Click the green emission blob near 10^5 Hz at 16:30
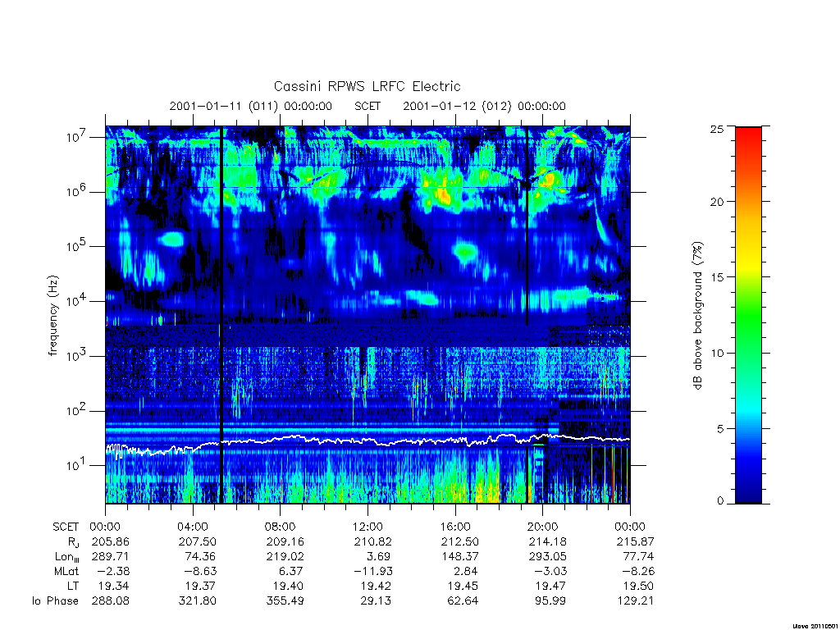Viewport: 840px width, 630px height. coord(465,252)
